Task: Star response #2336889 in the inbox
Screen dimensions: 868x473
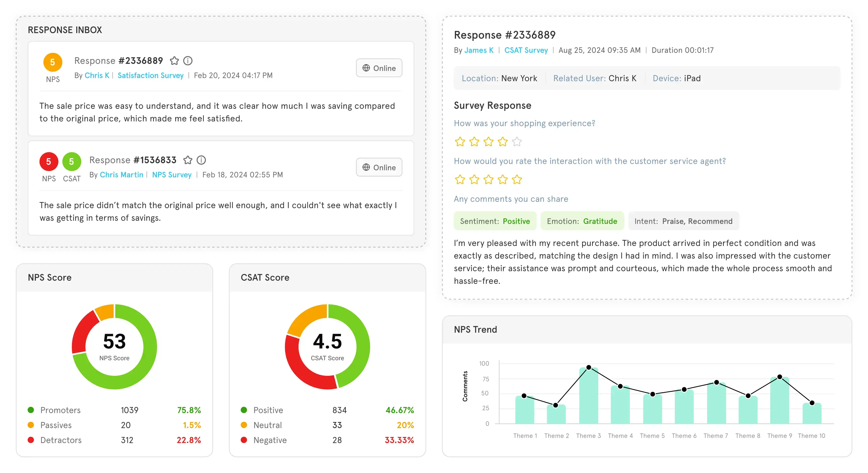Action: [174, 61]
